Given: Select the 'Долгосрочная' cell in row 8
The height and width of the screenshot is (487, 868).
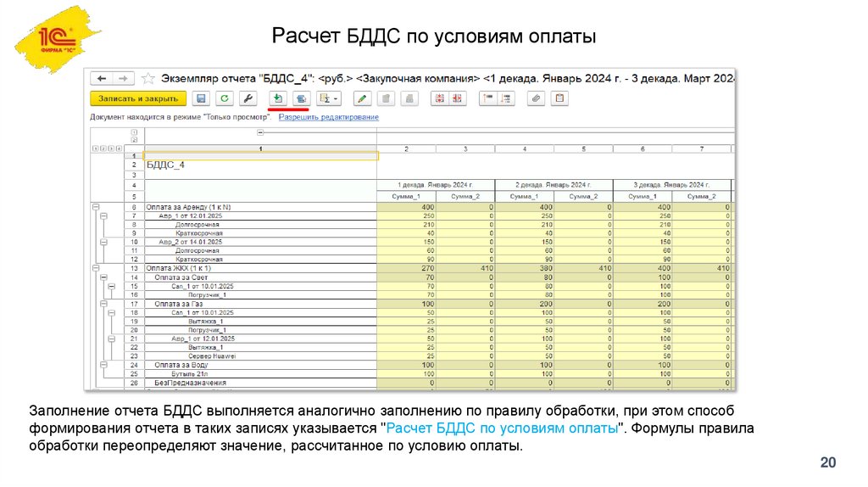Looking at the screenshot, I should click(261, 225).
